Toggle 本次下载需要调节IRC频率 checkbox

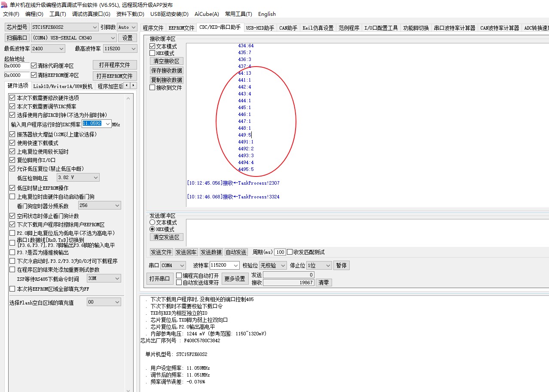coord(12,106)
